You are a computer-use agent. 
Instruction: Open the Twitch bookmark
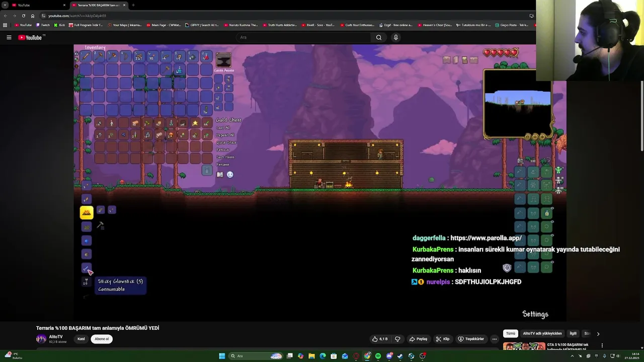coord(43,25)
